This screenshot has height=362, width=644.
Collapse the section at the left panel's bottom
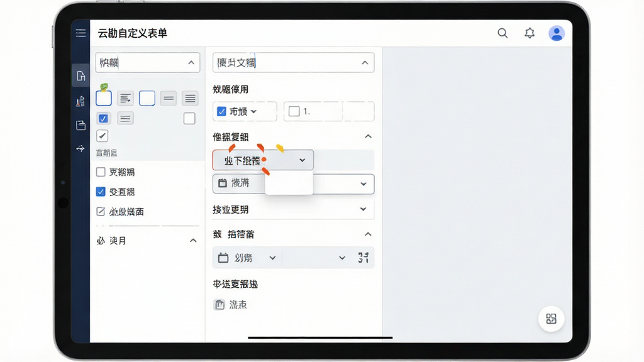(193, 241)
